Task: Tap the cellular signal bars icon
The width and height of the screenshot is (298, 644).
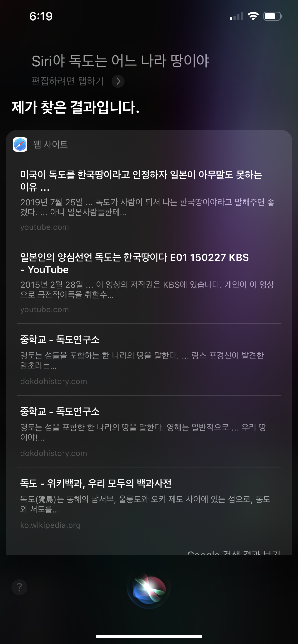Action: pyautogui.click(x=236, y=17)
